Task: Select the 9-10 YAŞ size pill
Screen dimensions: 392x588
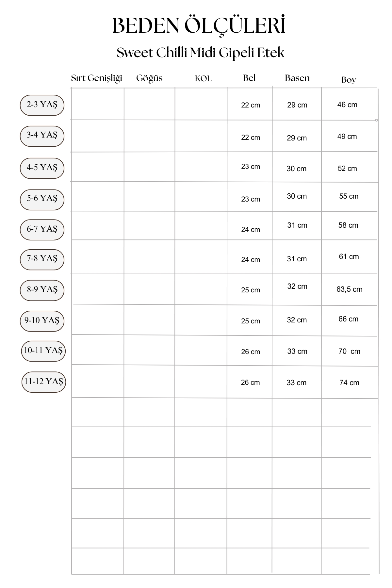Action: point(42,321)
